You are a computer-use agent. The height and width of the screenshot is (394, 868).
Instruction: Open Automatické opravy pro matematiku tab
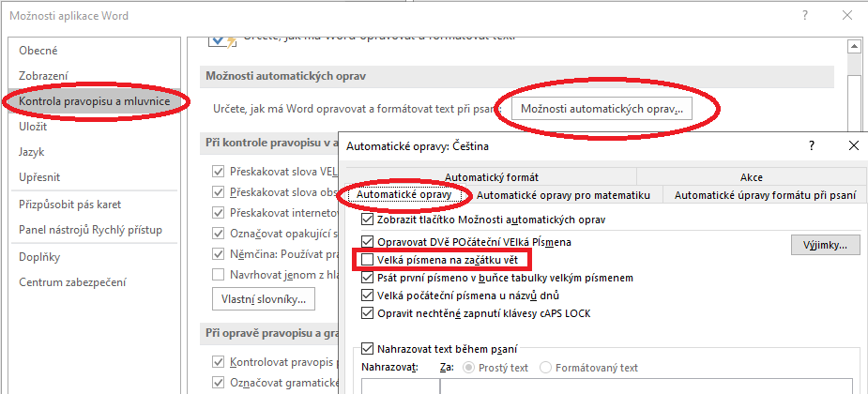[x=562, y=195]
